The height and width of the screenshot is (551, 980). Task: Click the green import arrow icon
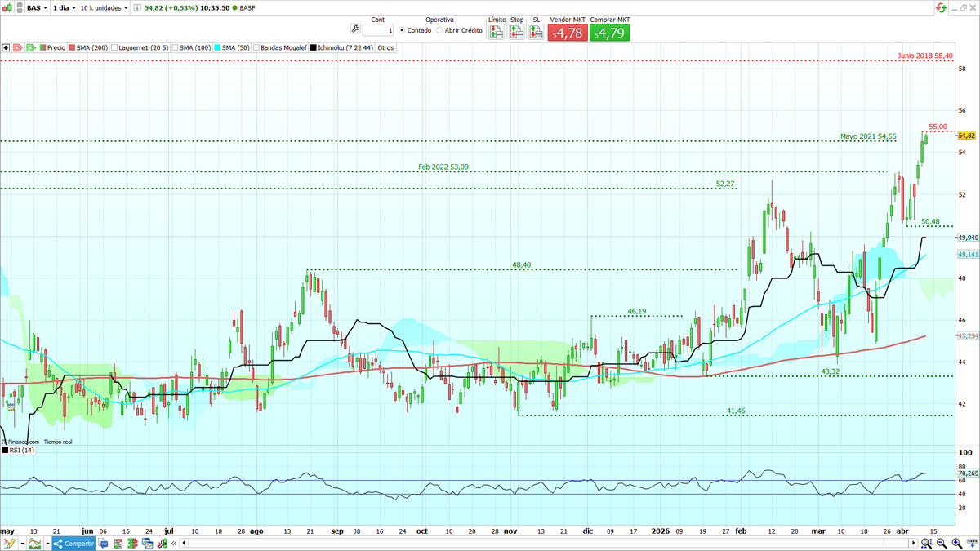pos(32,47)
